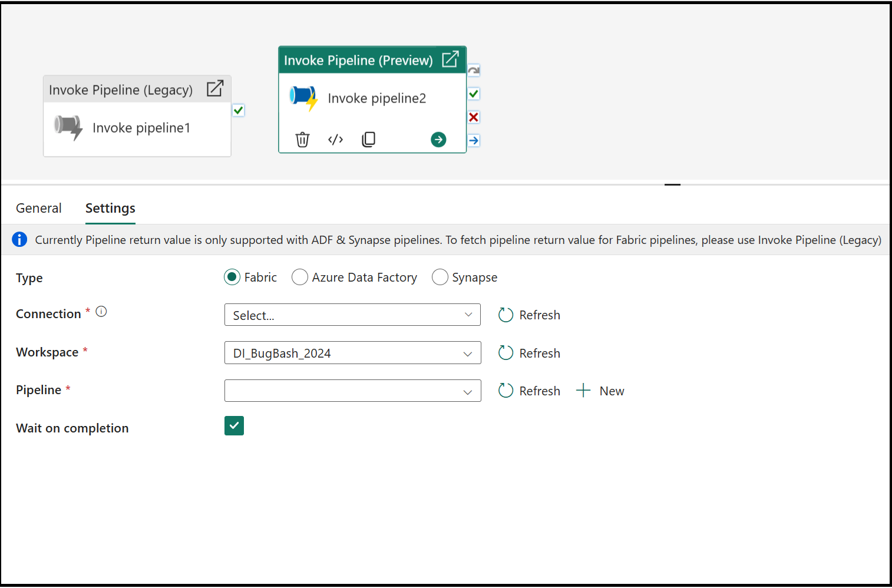Switch to the General tab

[x=39, y=208]
